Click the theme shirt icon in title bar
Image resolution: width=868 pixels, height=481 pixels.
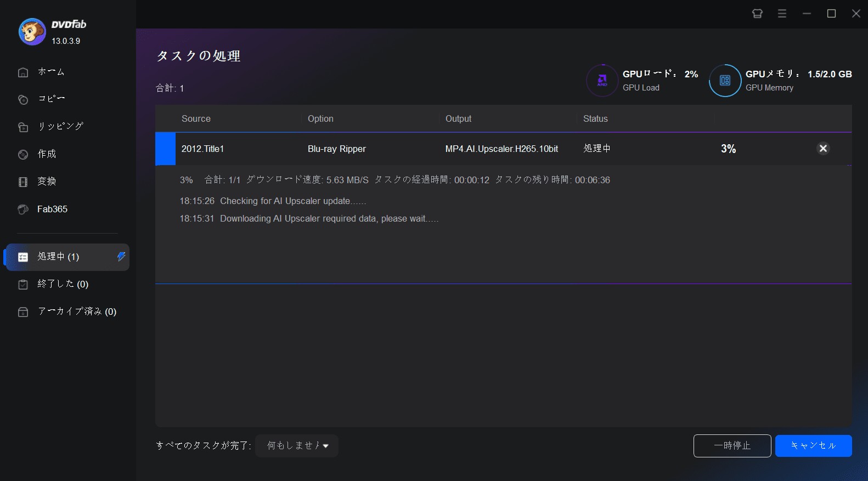click(757, 14)
